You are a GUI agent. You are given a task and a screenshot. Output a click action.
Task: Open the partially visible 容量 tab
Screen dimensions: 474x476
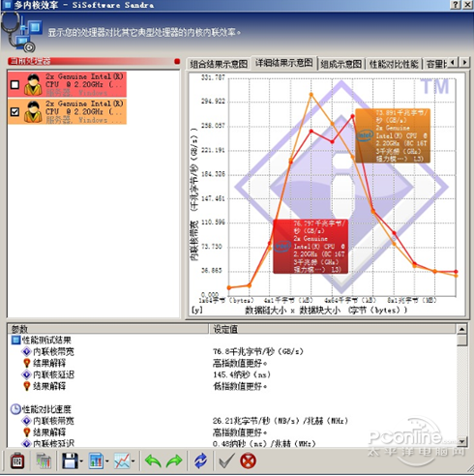[x=436, y=64]
